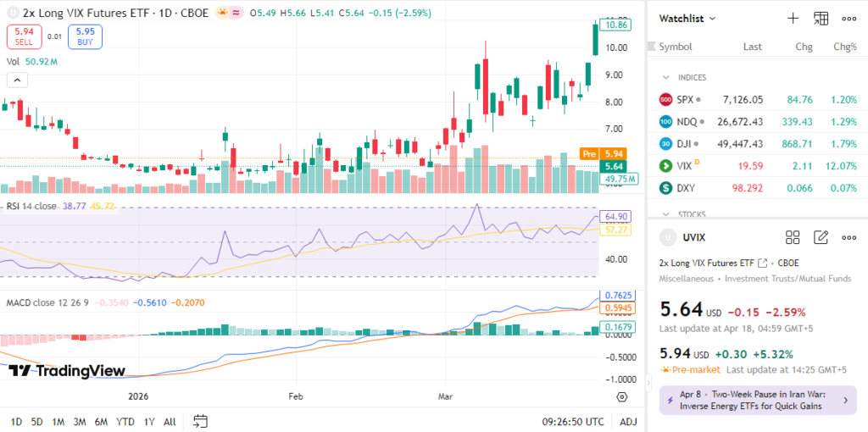Image resolution: width=868 pixels, height=432 pixels.
Task: Toggle the ADJ adjustment setting
Action: [x=628, y=421]
